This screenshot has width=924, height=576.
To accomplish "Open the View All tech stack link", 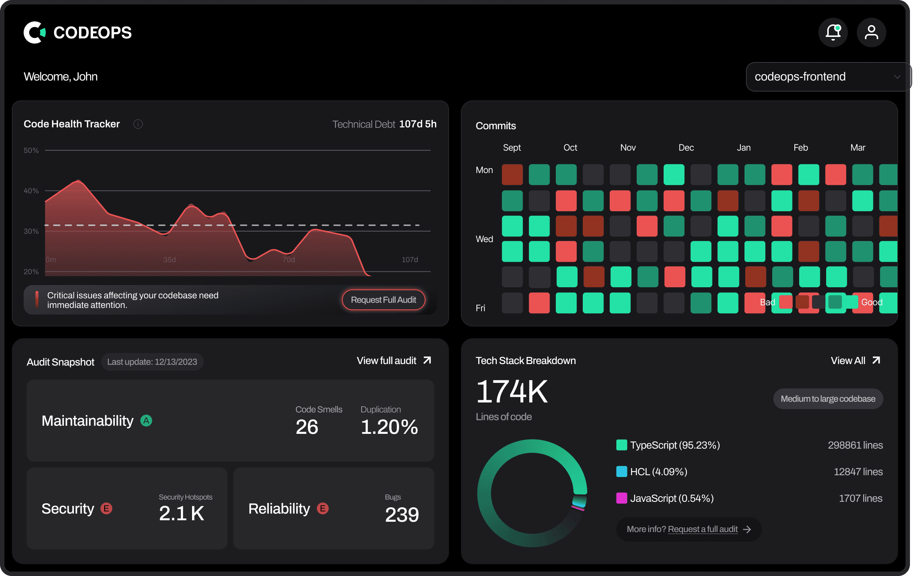I will (x=848, y=361).
